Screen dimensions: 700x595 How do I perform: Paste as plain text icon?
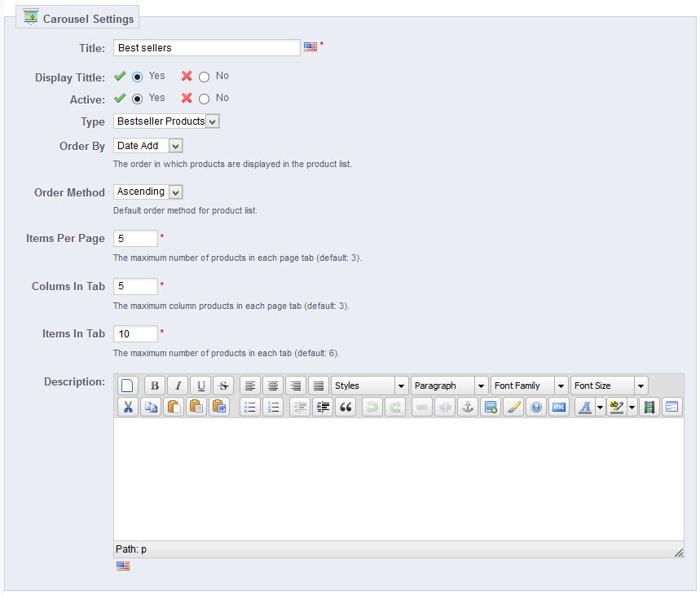(196, 407)
